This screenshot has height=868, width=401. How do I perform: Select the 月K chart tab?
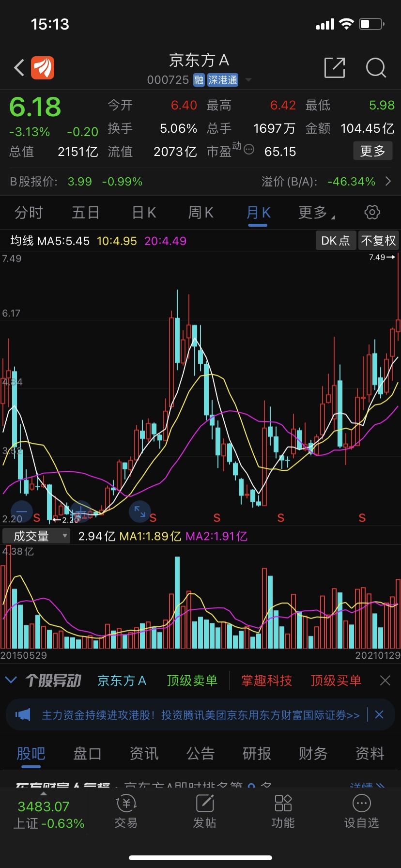click(x=258, y=212)
